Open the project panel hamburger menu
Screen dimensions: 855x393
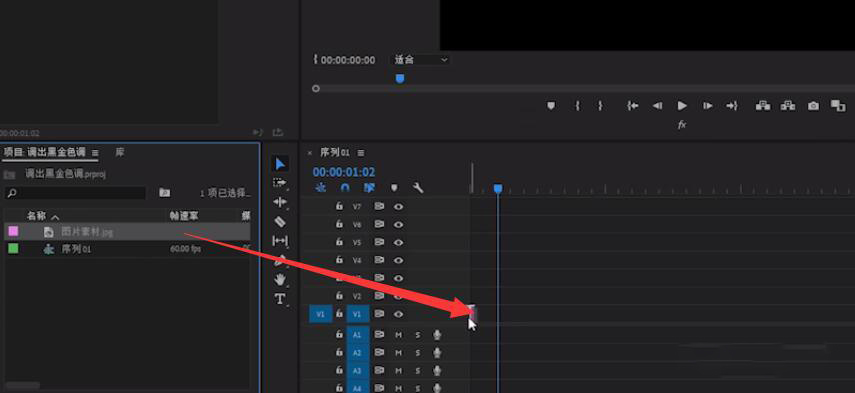click(x=95, y=153)
